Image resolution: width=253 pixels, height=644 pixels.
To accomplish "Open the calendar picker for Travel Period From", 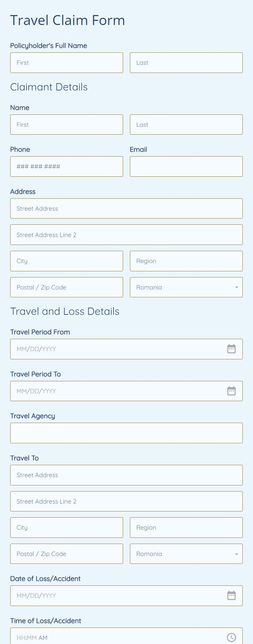I will 231,349.
